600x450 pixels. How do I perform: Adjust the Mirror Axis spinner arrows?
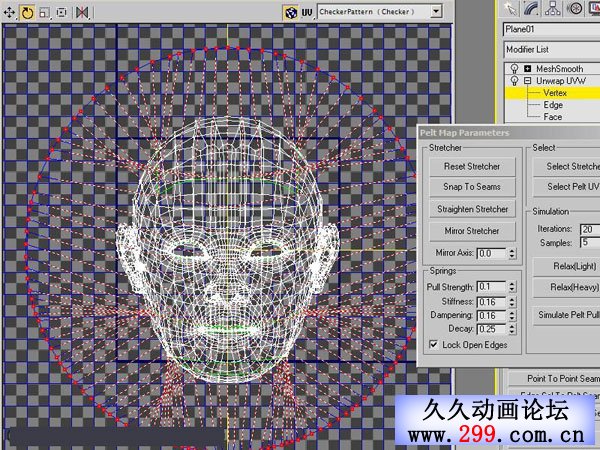point(512,253)
